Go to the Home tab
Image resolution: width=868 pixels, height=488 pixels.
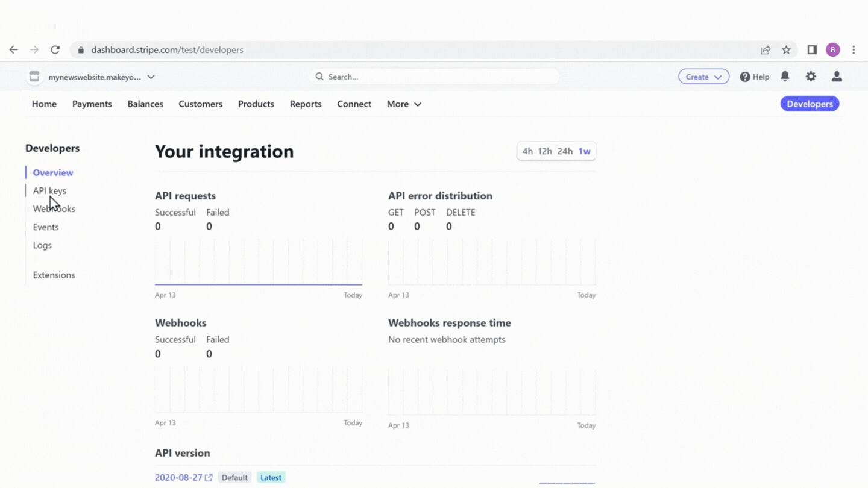point(44,104)
